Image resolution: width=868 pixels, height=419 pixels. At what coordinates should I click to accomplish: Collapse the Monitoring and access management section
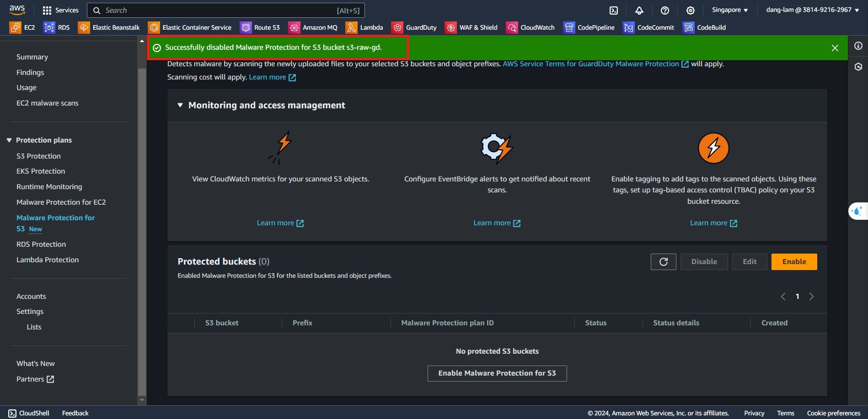180,105
